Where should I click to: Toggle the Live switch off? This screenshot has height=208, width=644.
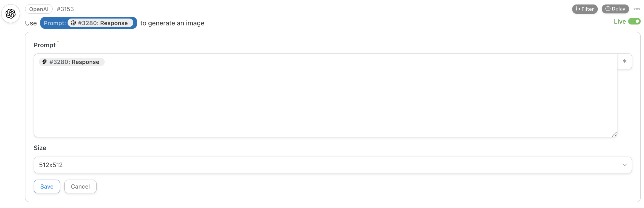pyautogui.click(x=634, y=21)
